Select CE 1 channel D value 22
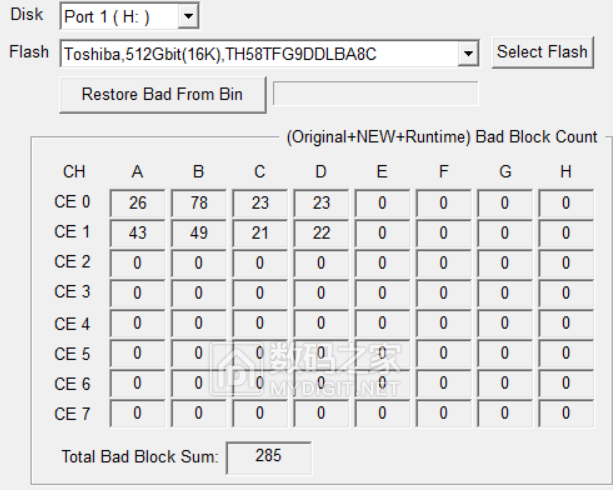Image resolution: width=613 pixels, height=490 pixels. tap(321, 233)
